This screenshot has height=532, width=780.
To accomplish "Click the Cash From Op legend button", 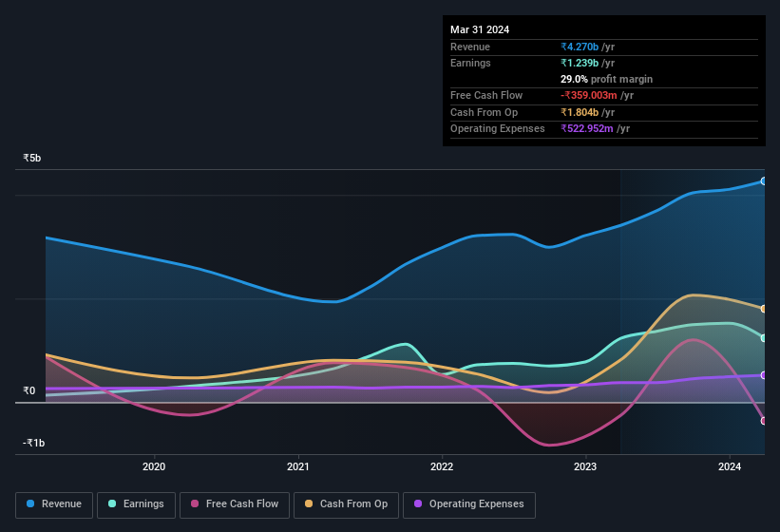I will 345,504.
